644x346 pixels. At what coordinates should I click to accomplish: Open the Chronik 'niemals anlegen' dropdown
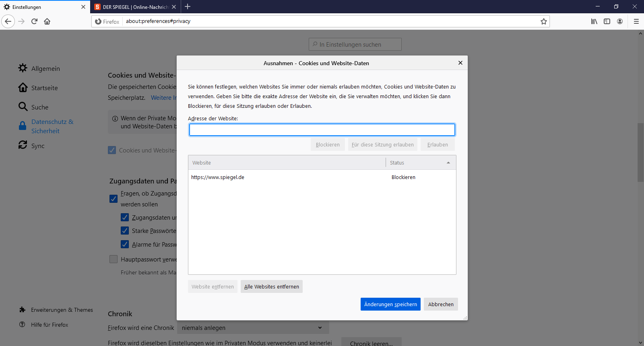pyautogui.click(x=253, y=328)
